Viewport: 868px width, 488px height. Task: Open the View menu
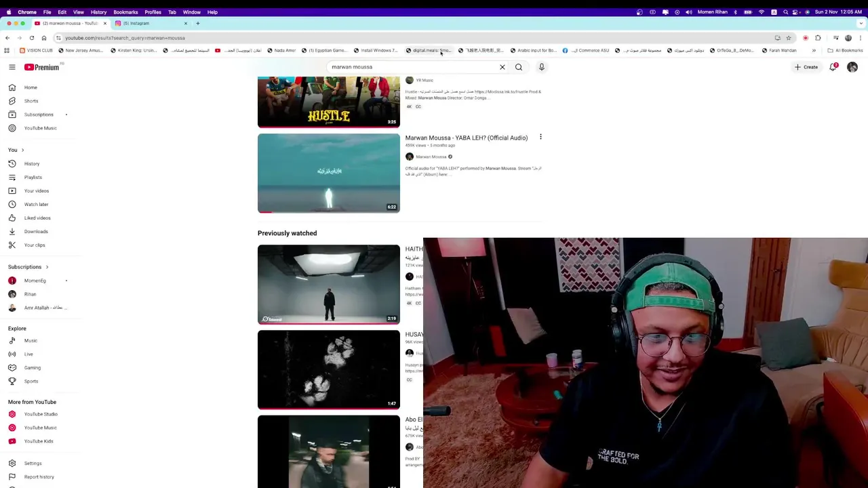(79, 12)
